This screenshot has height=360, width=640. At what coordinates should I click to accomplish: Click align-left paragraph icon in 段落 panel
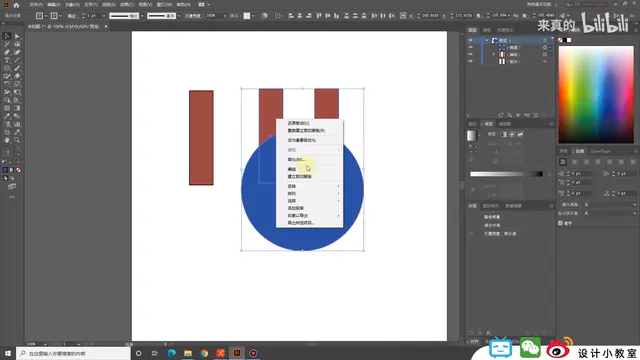(563, 162)
